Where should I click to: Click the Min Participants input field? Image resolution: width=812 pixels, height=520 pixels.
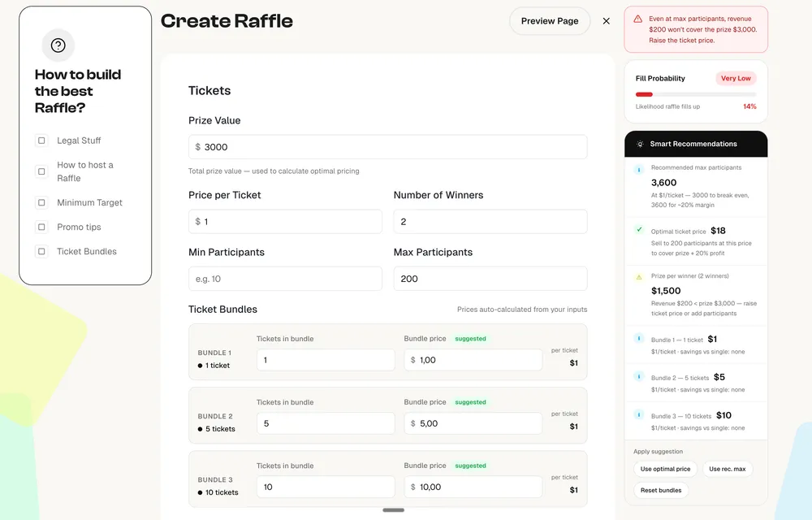coord(285,279)
